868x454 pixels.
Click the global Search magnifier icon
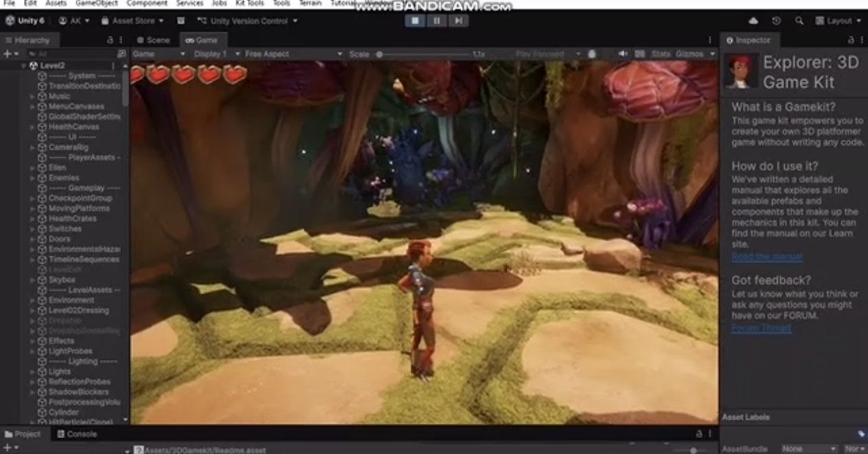[x=799, y=21]
